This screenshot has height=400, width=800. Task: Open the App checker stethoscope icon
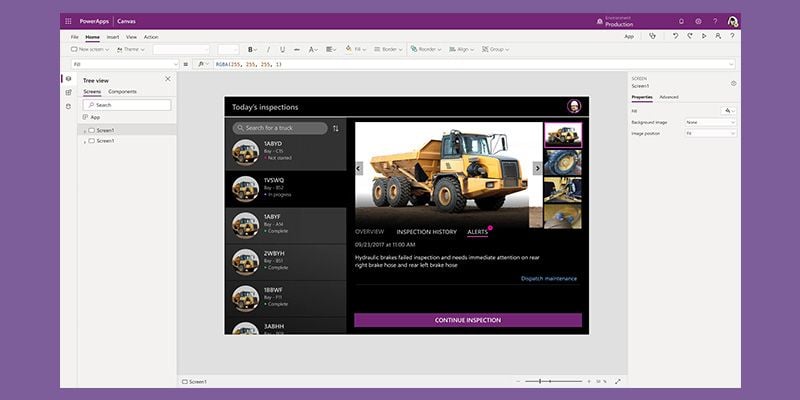tap(652, 36)
